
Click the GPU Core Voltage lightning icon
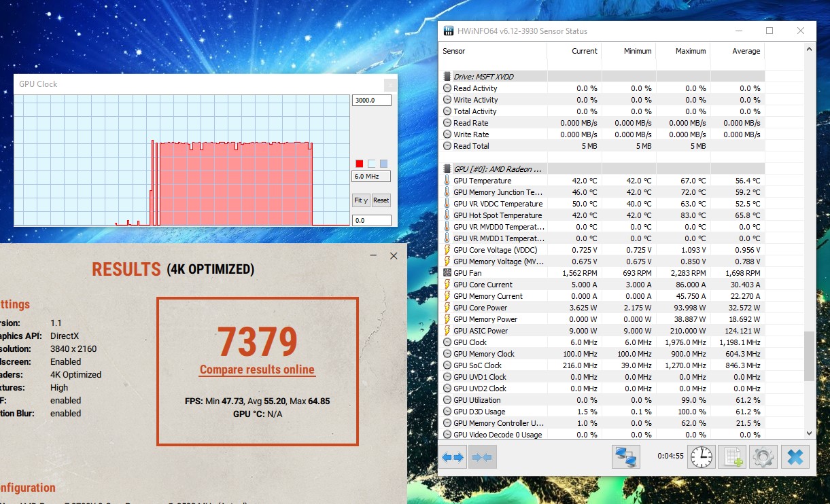447,250
